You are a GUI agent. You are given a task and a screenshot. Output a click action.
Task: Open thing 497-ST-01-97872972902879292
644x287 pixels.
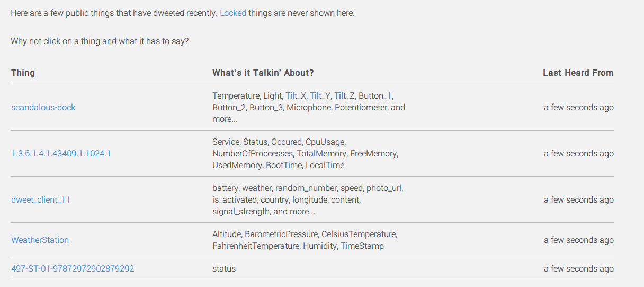pyautogui.click(x=73, y=269)
